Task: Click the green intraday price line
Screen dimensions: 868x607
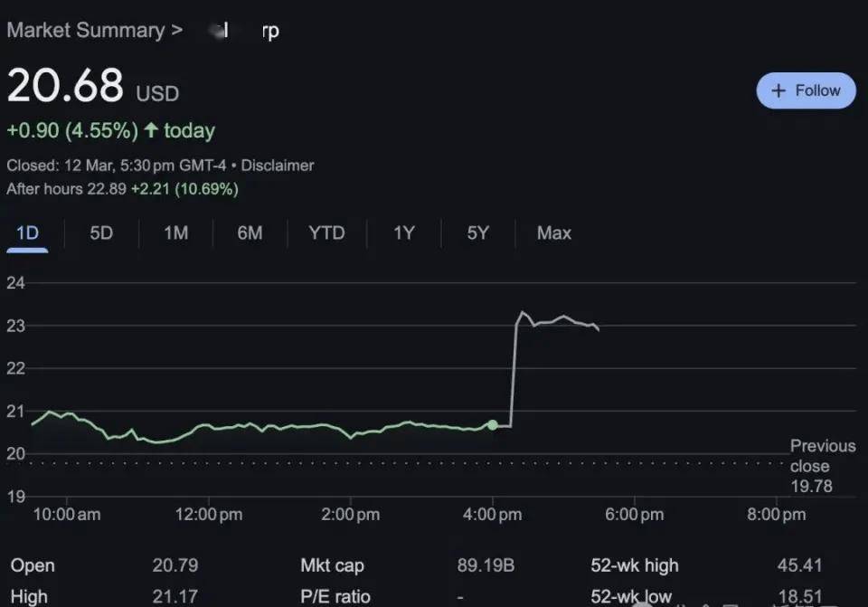Action: [x=271, y=426]
